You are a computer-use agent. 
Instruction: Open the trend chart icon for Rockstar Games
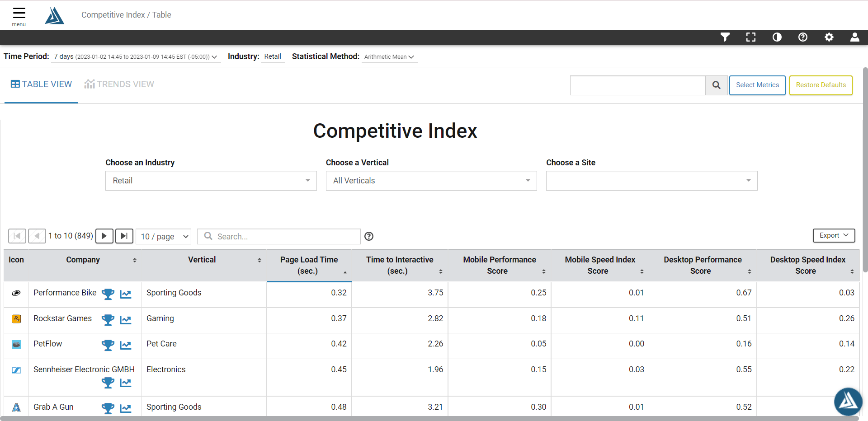pyautogui.click(x=126, y=320)
